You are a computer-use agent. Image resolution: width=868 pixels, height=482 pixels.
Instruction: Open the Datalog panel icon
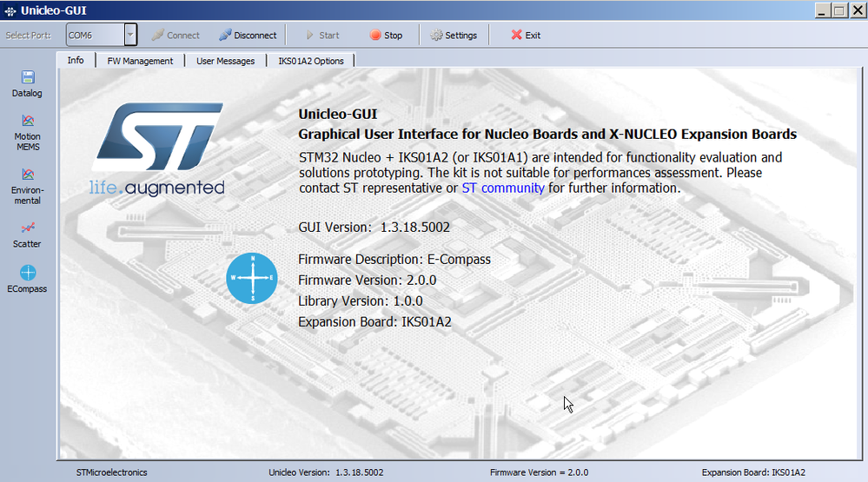click(28, 84)
